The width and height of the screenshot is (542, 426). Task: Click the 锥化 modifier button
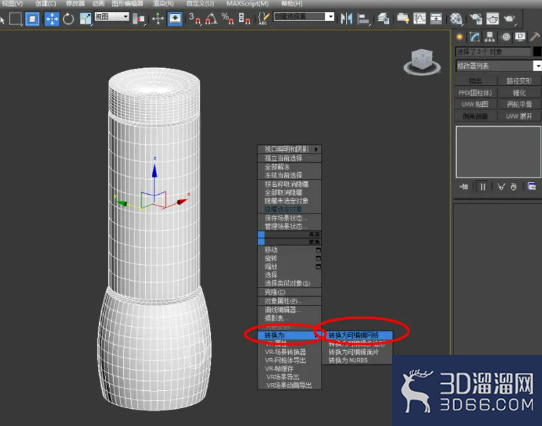point(519,93)
